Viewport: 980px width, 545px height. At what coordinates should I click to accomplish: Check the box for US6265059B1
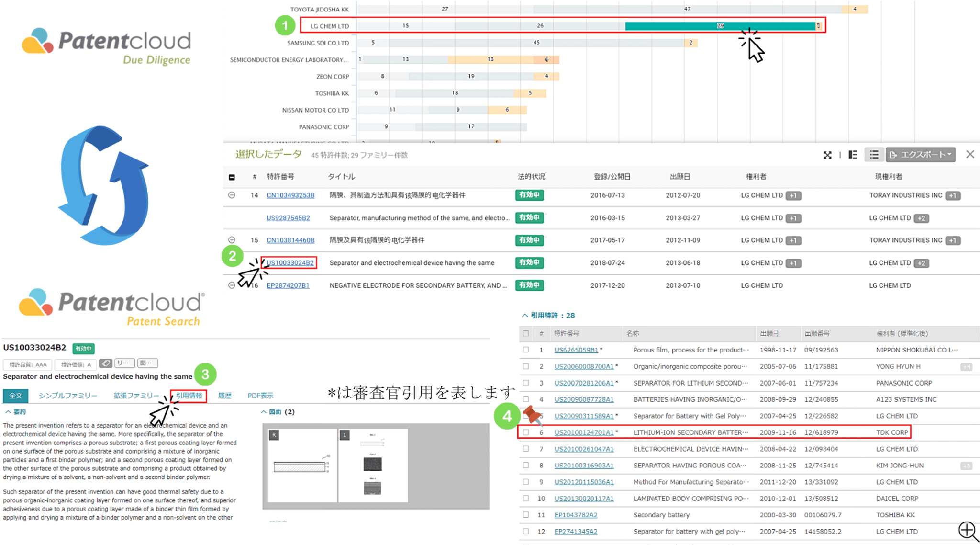click(526, 350)
